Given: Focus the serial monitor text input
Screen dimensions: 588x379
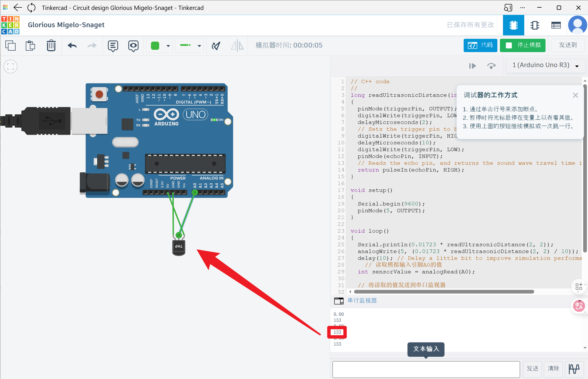Looking at the screenshot, I should tap(426, 369).
